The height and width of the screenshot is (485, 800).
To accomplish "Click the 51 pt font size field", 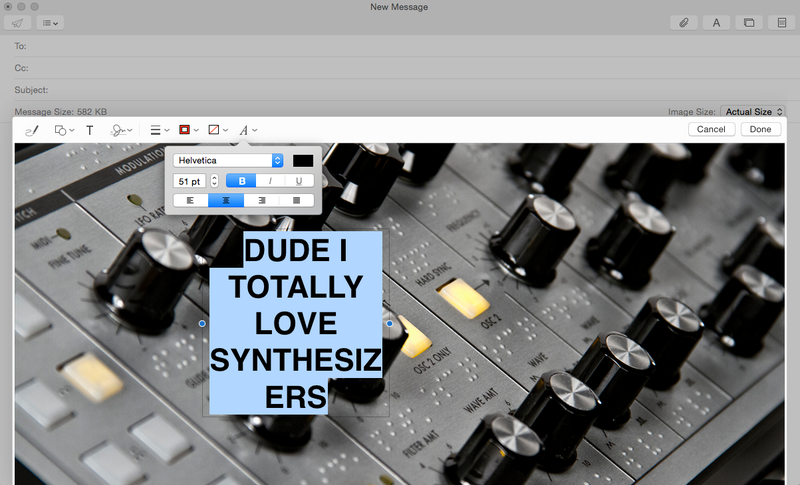I will click(189, 181).
